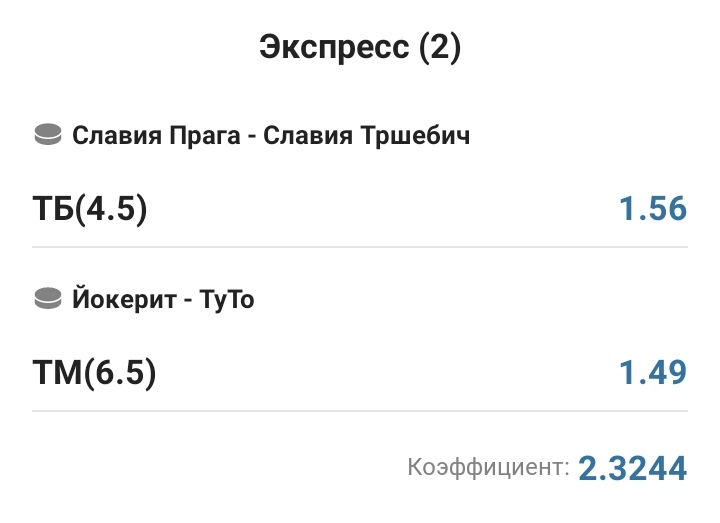The width and height of the screenshot is (720, 523).
Task: Select the 1.56 odds value
Action: coord(652,209)
